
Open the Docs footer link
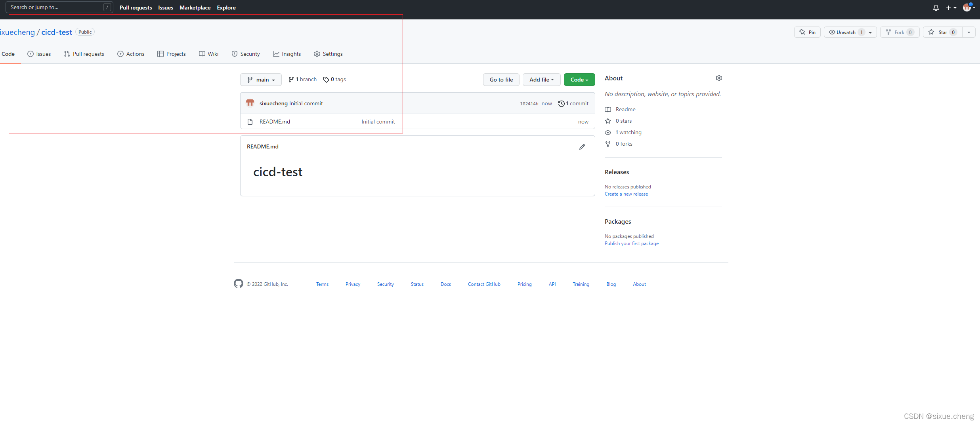tap(446, 284)
